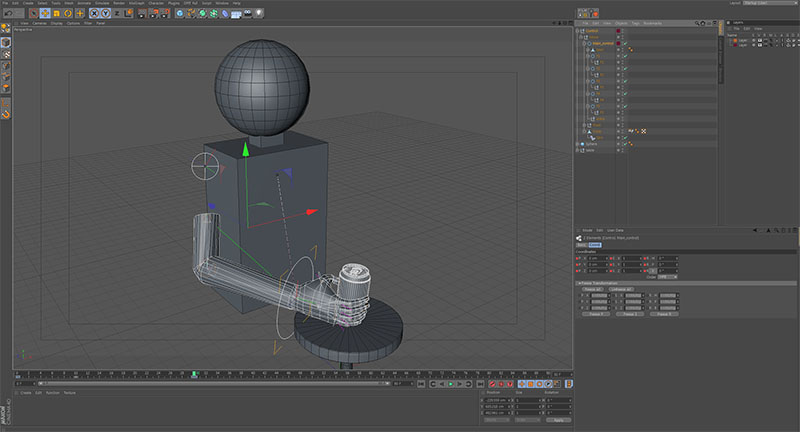Click the Freeze S button

(x=630, y=314)
